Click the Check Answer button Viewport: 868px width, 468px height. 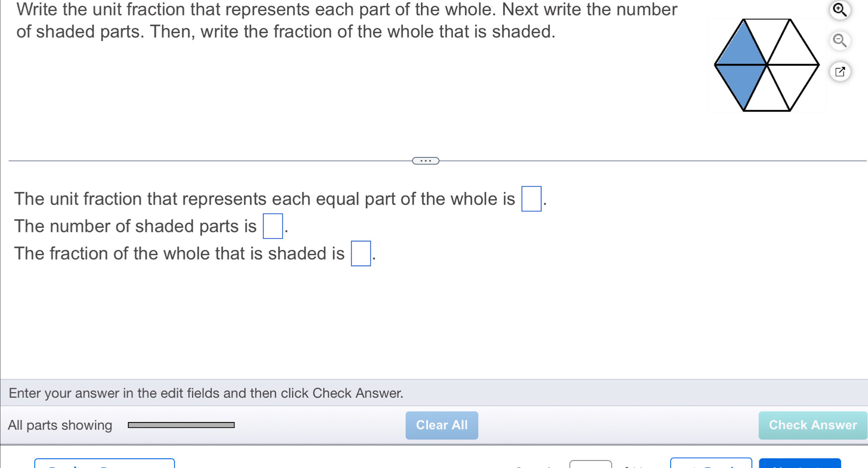coord(812,425)
